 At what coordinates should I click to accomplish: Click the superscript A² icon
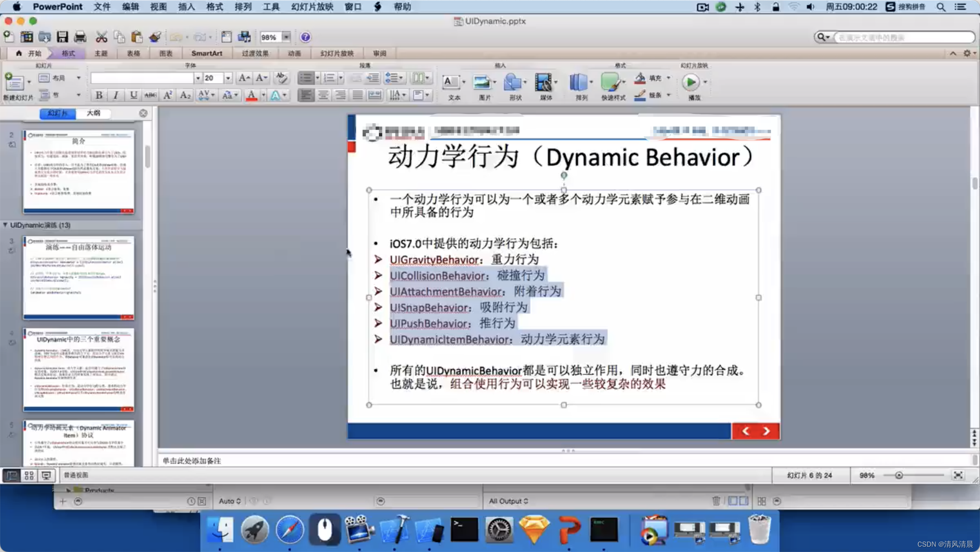pyautogui.click(x=167, y=95)
